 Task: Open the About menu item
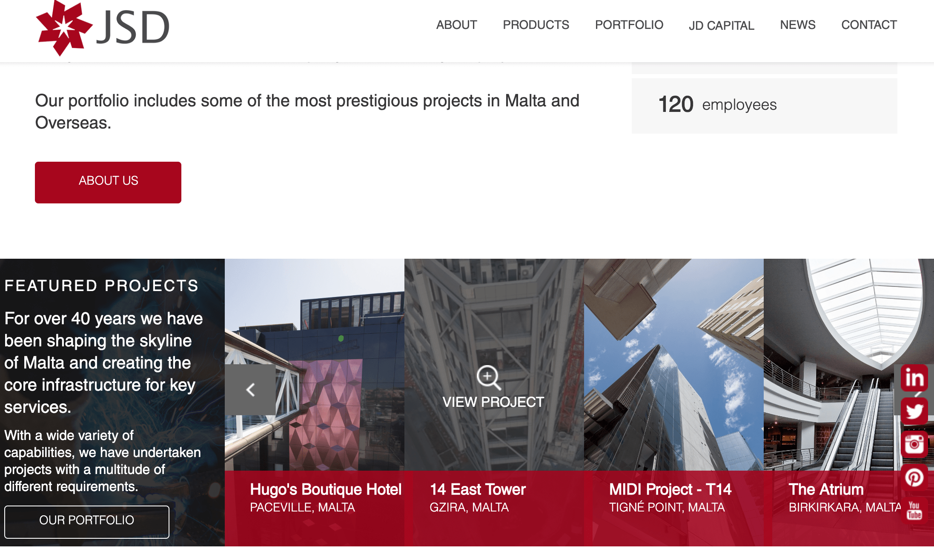click(x=456, y=25)
